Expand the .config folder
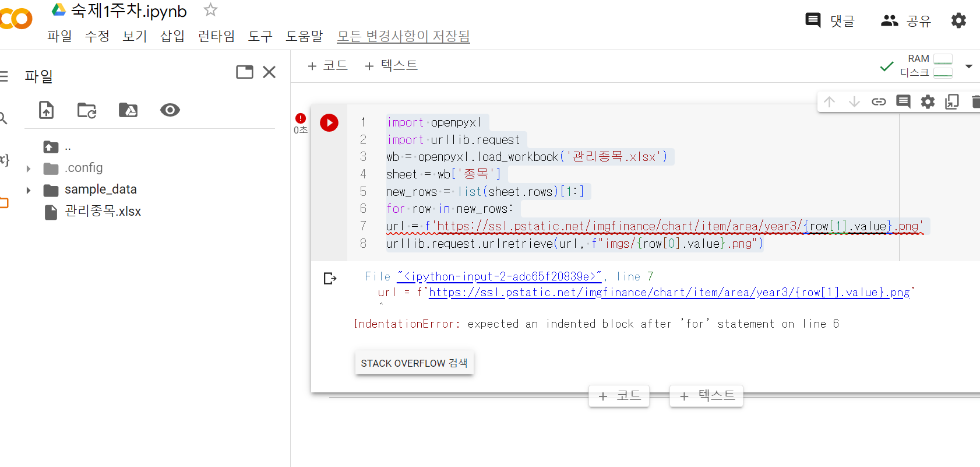 [28, 168]
